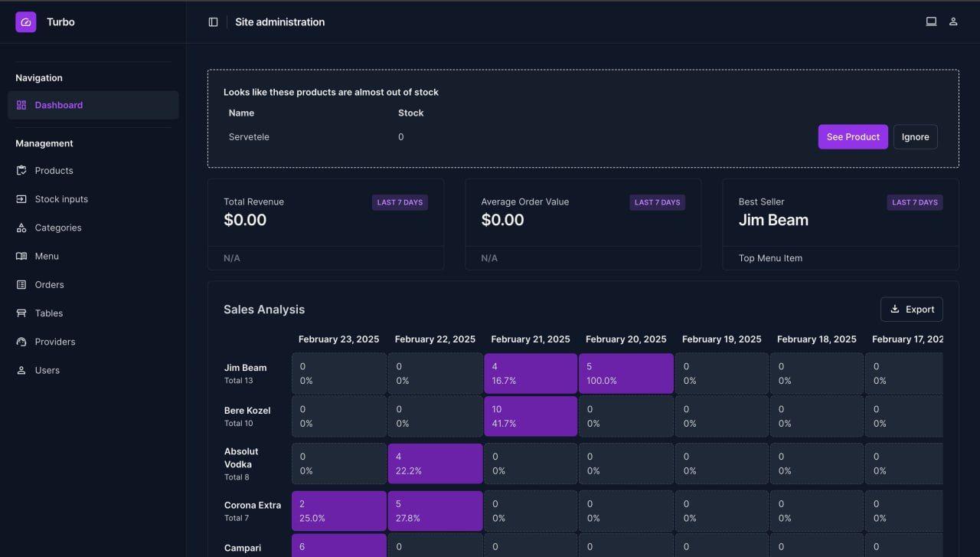Screen dimensions: 980x557
Task: Open Providers using its sidebar icon
Action: 21,341
